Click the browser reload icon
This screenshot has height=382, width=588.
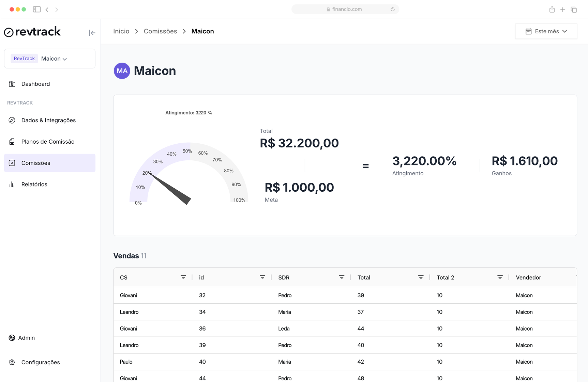pos(393,9)
